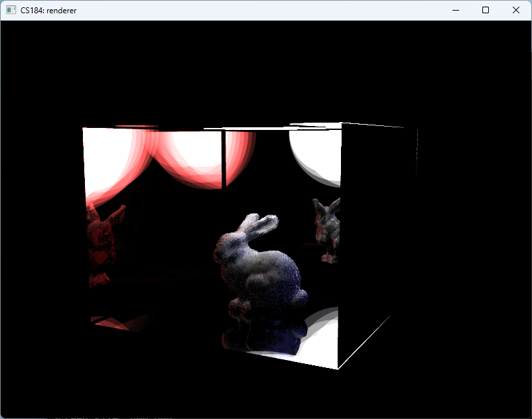
Task: Select the bunny model in the render viewport
Action: click(259, 265)
